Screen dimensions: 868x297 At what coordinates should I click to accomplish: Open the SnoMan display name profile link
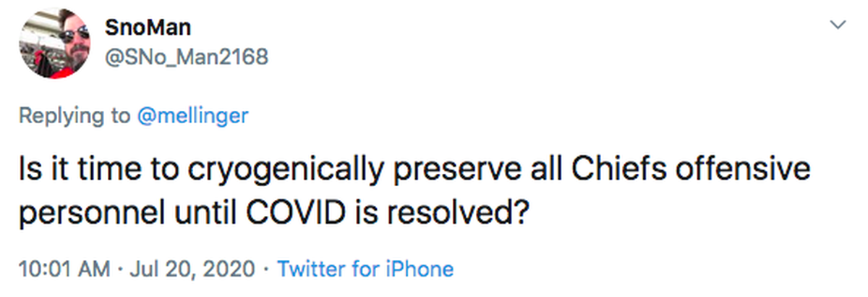pyautogui.click(x=148, y=28)
